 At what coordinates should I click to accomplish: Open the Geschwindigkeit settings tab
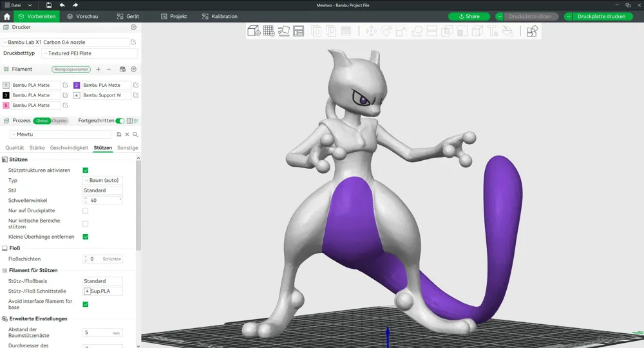(69, 148)
